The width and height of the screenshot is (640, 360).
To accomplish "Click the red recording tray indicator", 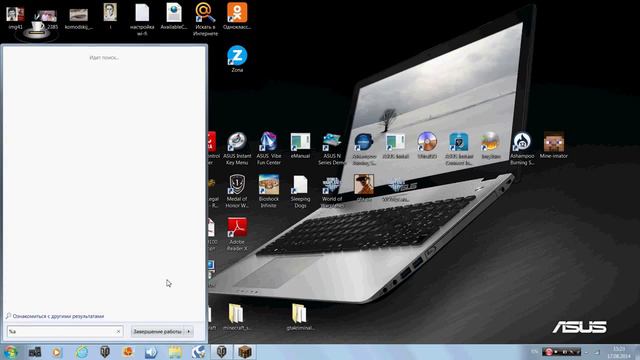I will point(549,351).
